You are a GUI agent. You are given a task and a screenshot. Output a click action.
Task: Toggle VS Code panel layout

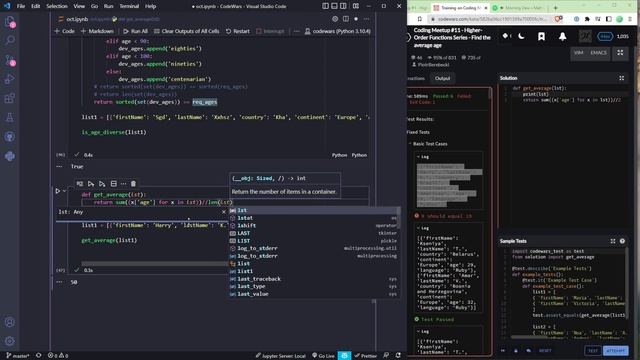[334, 6]
